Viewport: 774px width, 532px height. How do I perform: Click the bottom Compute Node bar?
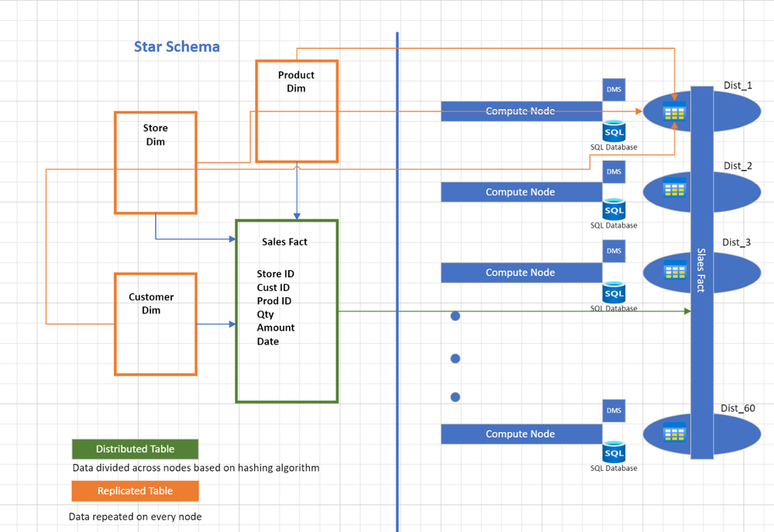coord(521,434)
